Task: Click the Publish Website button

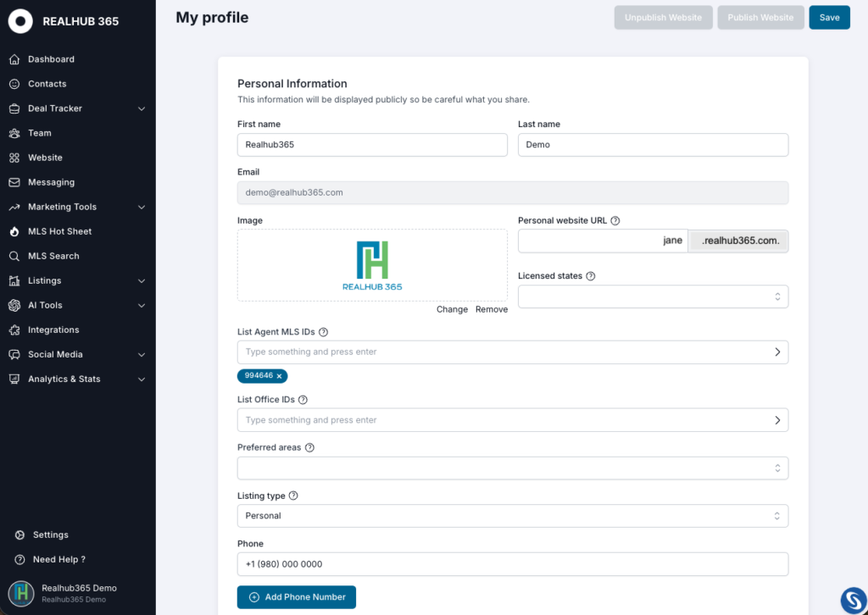Action: 760,18
